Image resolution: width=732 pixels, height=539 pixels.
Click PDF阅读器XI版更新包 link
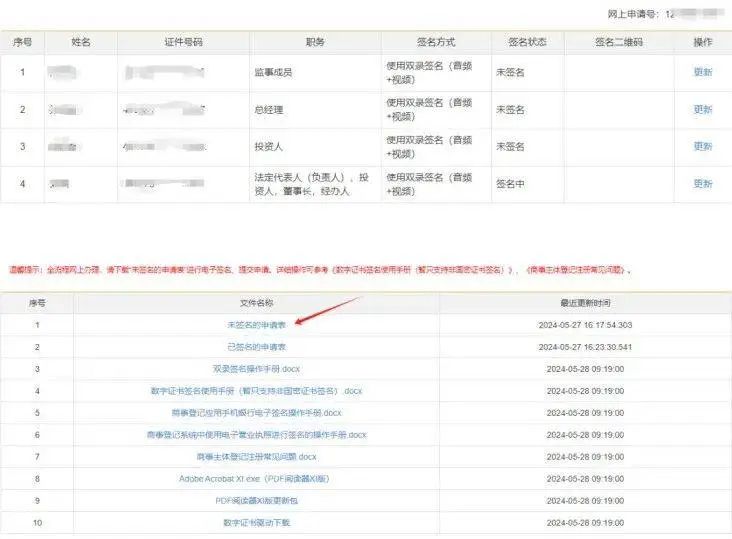point(256,500)
